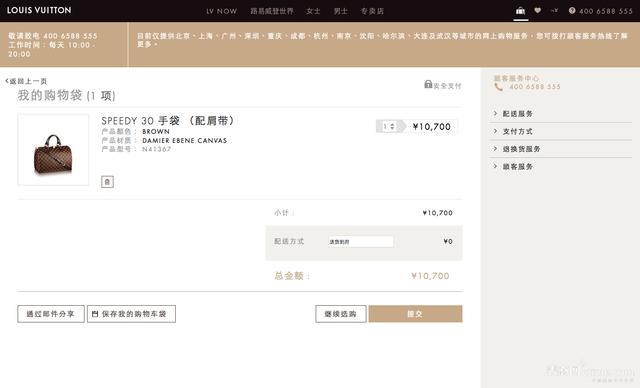Open the LV NOW menu
The width and height of the screenshot is (640, 388).
[221, 11]
